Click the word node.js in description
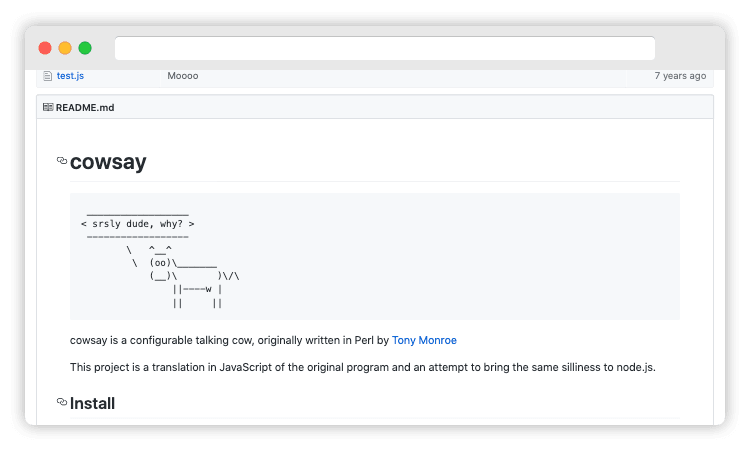Image resolution: width=750 pixels, height=450 pixels. (634, 367)
